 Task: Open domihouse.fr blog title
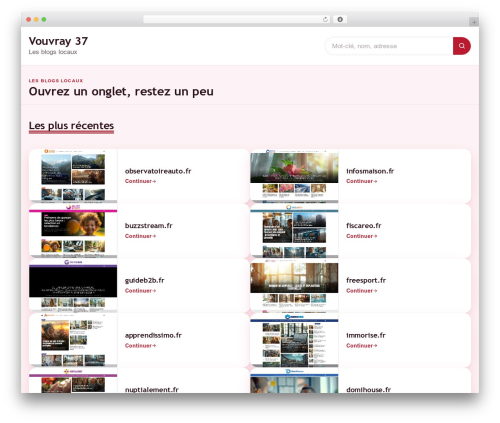pyautogui.click(x=368, y=389)
